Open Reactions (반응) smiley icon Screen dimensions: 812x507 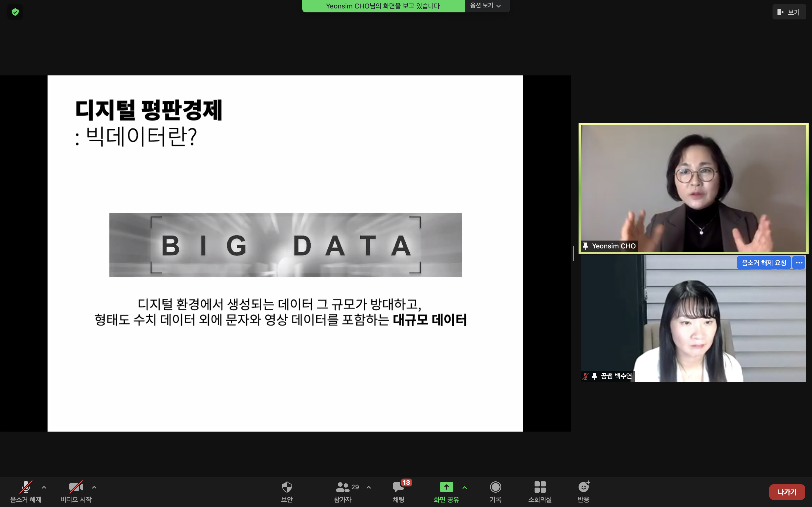pyautogui.click(x=584, y=487)
